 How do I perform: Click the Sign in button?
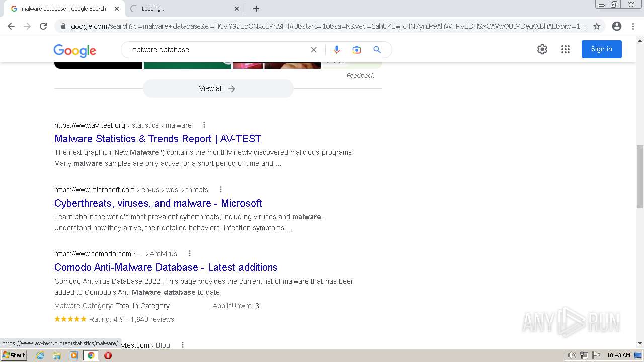coord(602,49)
